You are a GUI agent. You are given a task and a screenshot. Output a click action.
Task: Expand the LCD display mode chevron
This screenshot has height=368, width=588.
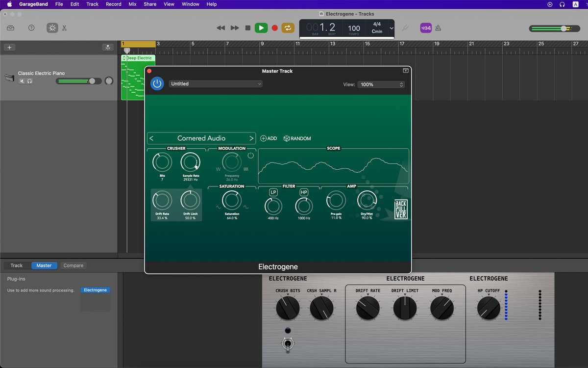click(x=391, y=28)
